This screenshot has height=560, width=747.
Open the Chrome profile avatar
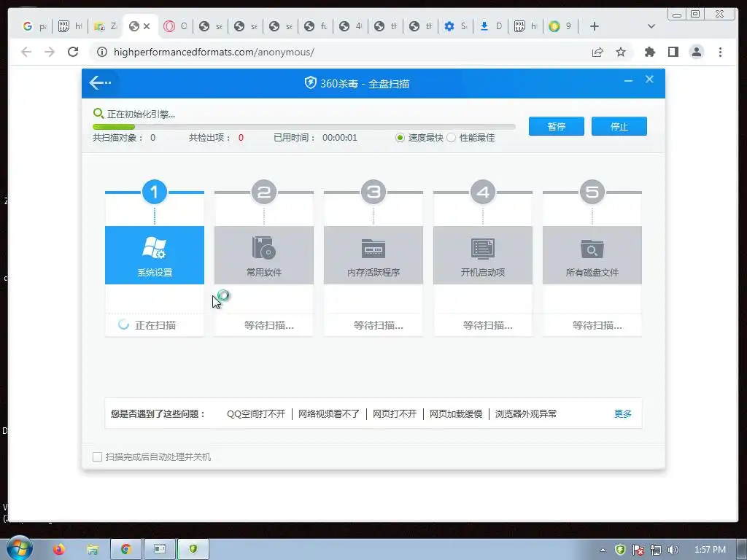(697, 52)
